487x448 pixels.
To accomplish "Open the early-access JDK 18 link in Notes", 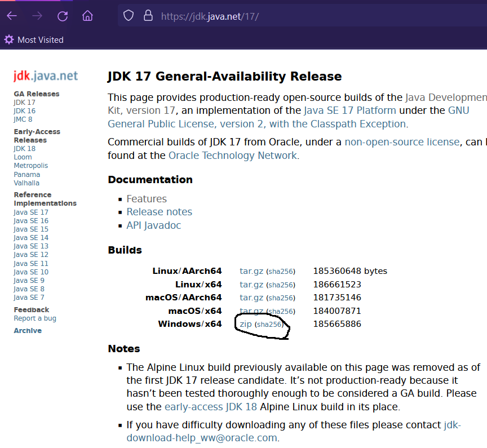I will click(x=211, y=407).
